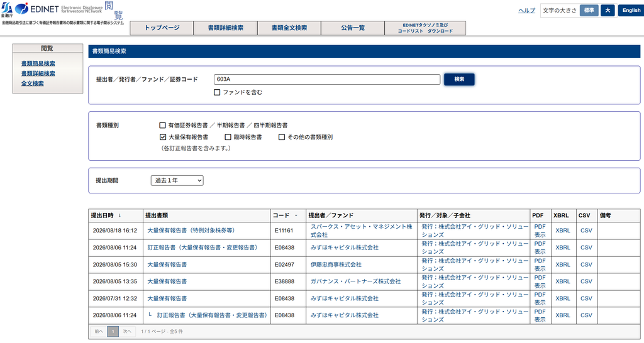Open 大量保有報告書 link in the 2026/08/05 15:30 row
The height and width of the screenshot is (343, 644).
click(167, 264)
